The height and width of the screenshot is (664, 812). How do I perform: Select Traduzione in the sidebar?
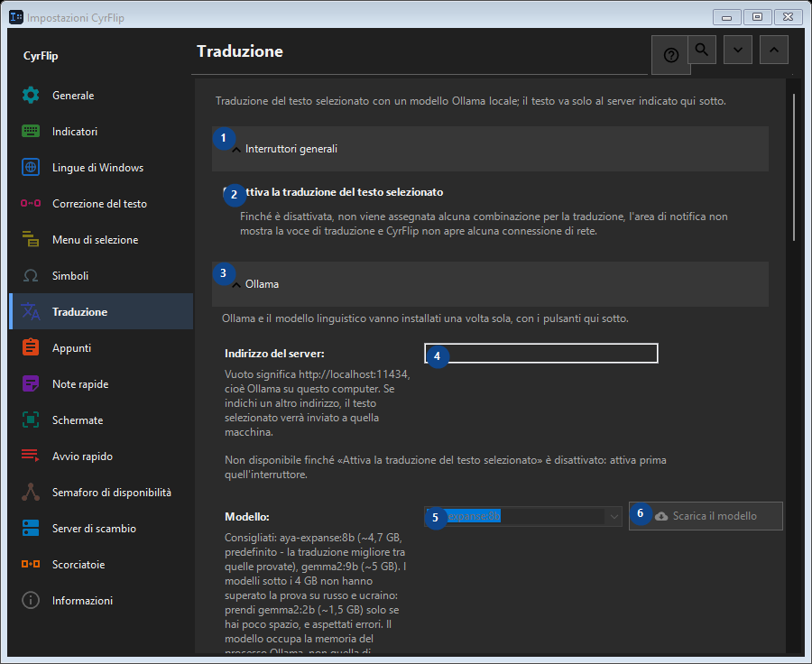click(101, 312)
